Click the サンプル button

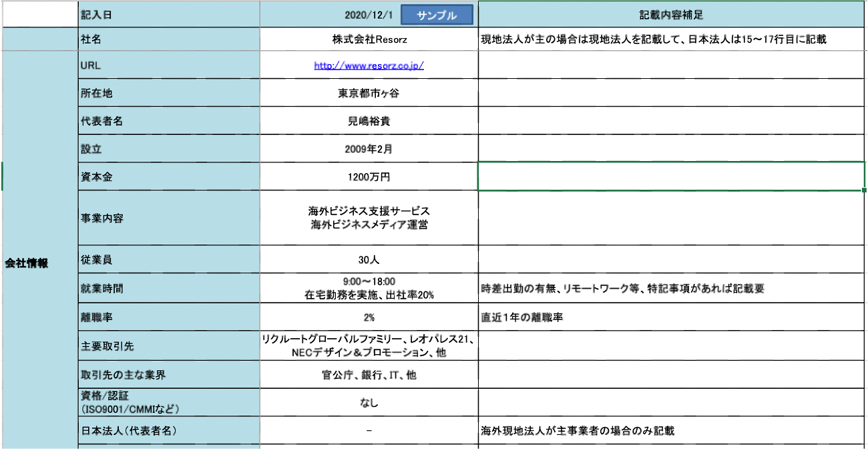click(x=437, y=15)
